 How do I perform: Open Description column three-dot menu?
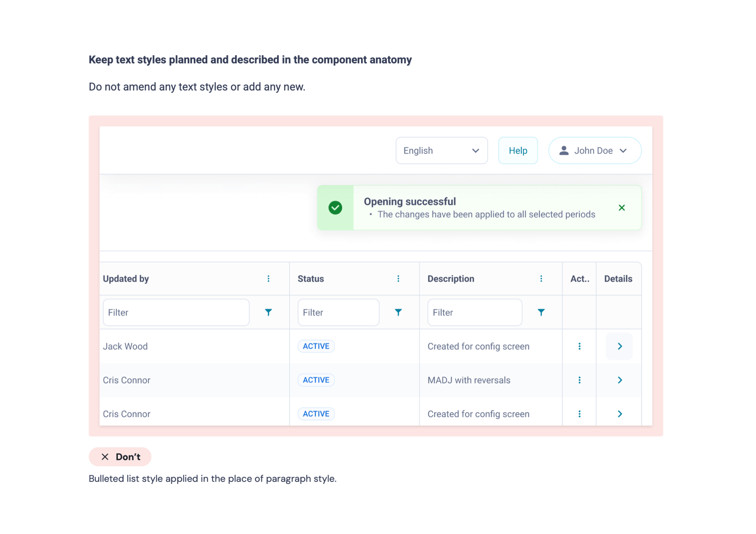pos(541,279)
